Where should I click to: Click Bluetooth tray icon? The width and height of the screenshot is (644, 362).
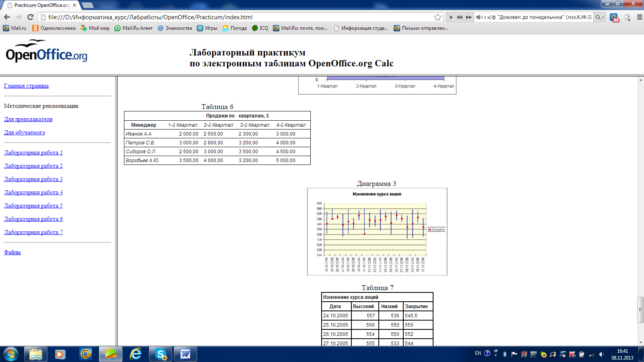505,354
